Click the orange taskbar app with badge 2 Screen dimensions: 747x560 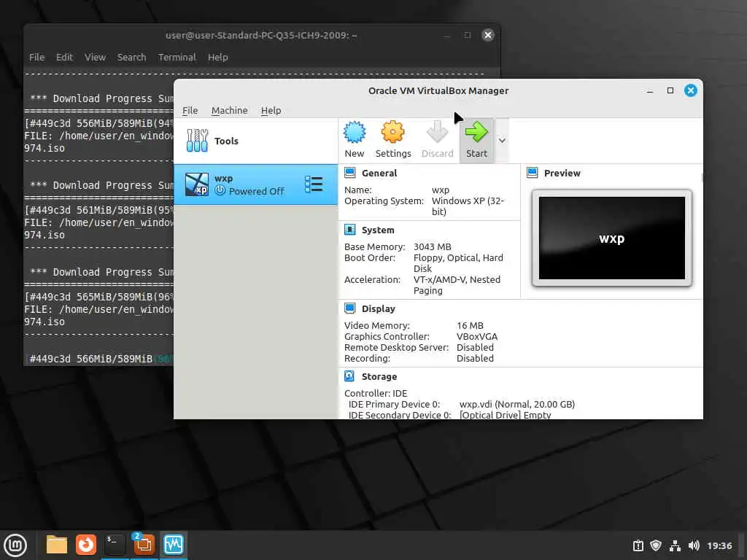pyautogui.click(x=144, y=544)
